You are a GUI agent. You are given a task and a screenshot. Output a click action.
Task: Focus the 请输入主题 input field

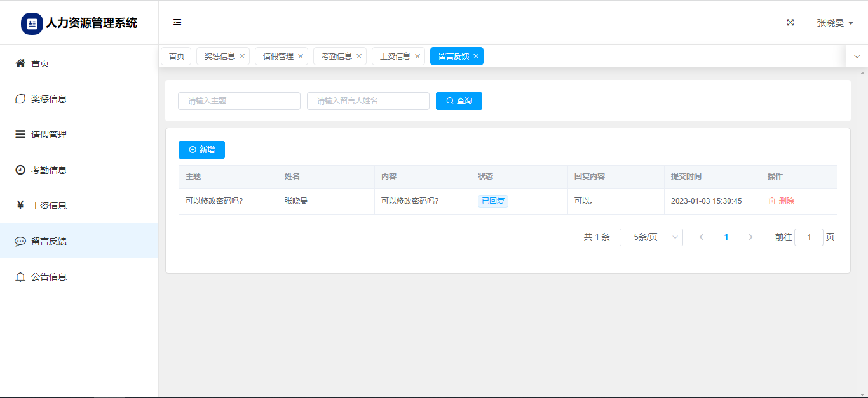tap(239, 101)
